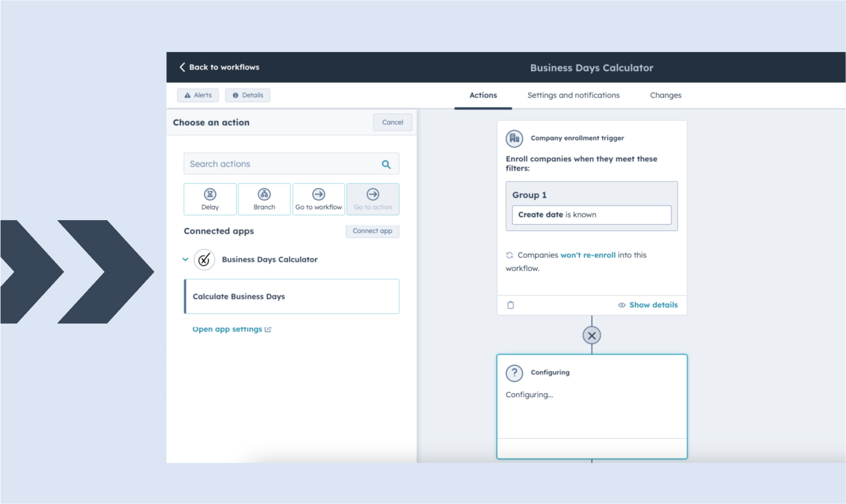This screenshot has height=504, width=846.
Task: Click the magnifier icon in Search actions
Action: (x=386, y=165)
